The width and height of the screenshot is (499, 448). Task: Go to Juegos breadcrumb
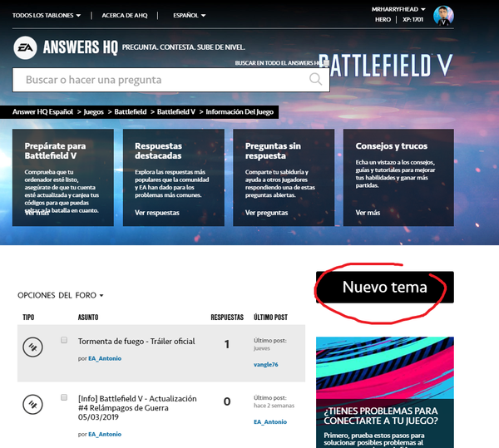[93, 112]
